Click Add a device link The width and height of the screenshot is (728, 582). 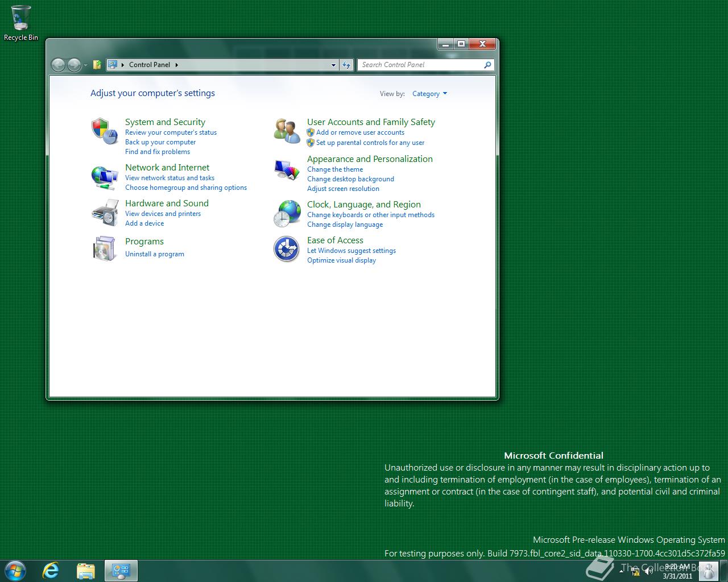click(x=144, y=223)
